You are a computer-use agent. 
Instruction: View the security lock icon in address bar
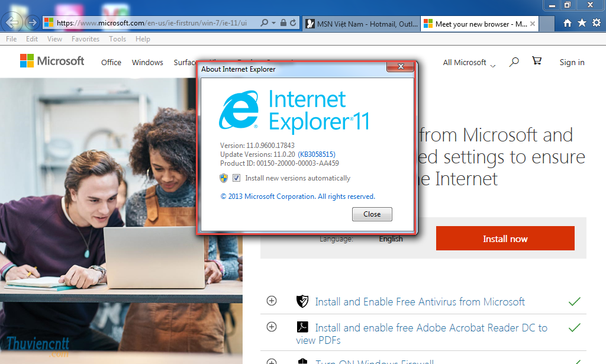pos(283,23)
